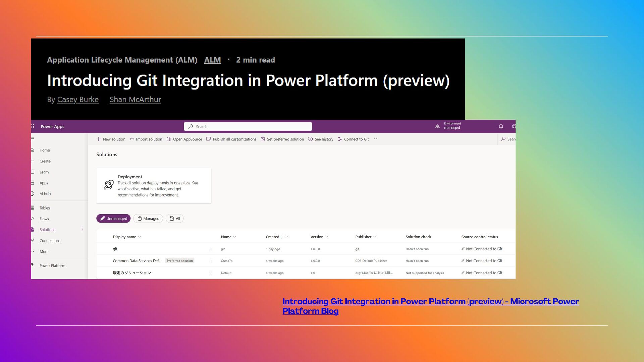Click the Deployment card
Viewport: 644px width, 362px height.
point(154,185)
